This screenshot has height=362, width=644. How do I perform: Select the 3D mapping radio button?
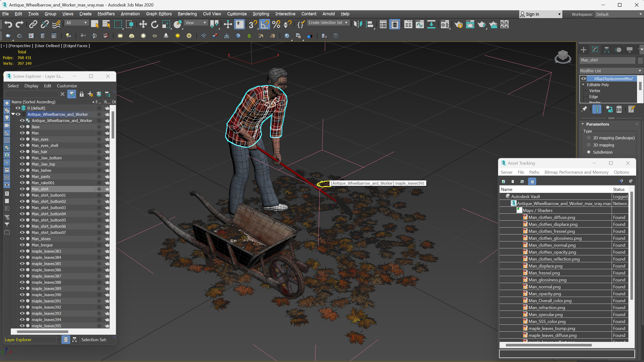[588, 145]
